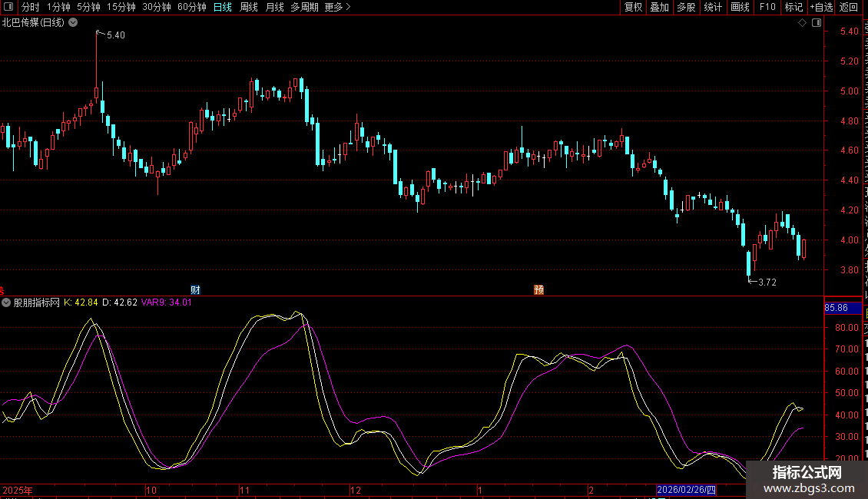Screen dimensions: 868x499
Task: Click the 财 financial report marker
Action: [195, 289]
